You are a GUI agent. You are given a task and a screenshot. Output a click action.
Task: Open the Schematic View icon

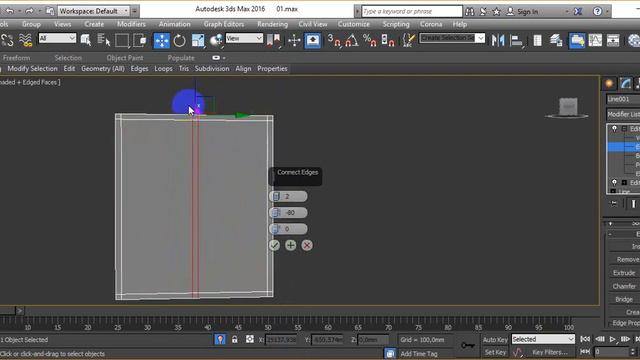[x=613, y=40]
